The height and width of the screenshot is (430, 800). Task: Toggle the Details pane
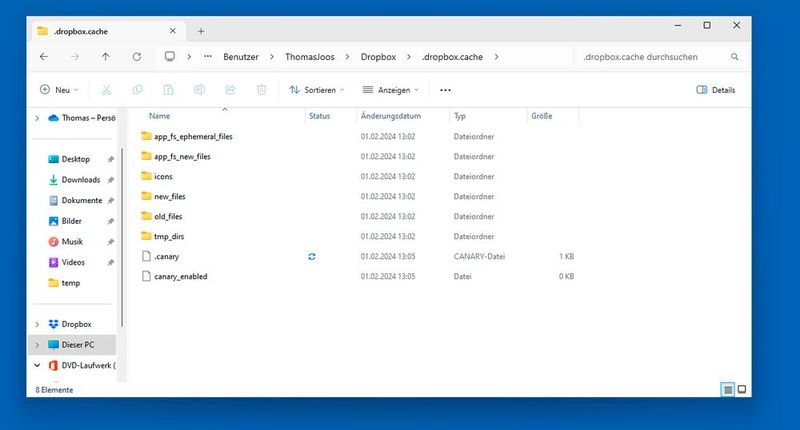pyautogui.click(x=715, y=90)
